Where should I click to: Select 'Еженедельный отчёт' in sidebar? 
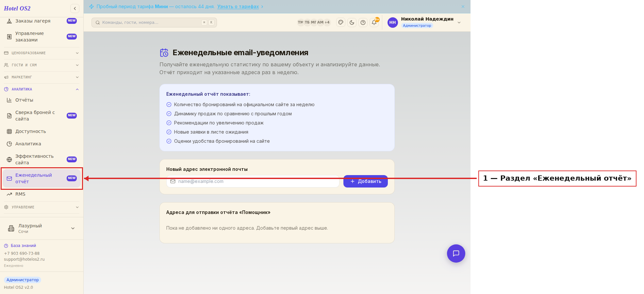(x=41, y=178)
